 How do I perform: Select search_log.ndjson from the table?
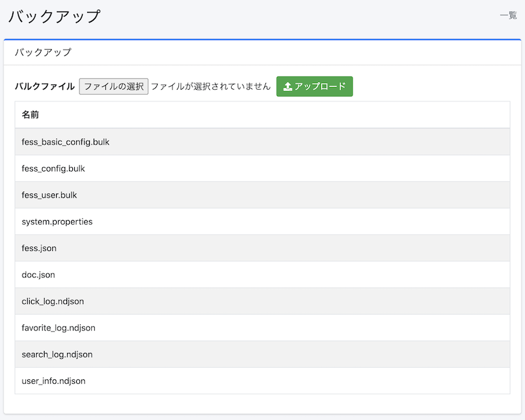pos(57,354)
